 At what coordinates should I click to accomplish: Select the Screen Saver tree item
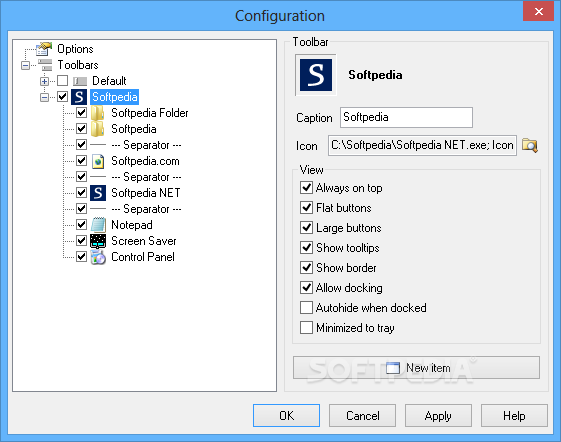tap(143, 241)
